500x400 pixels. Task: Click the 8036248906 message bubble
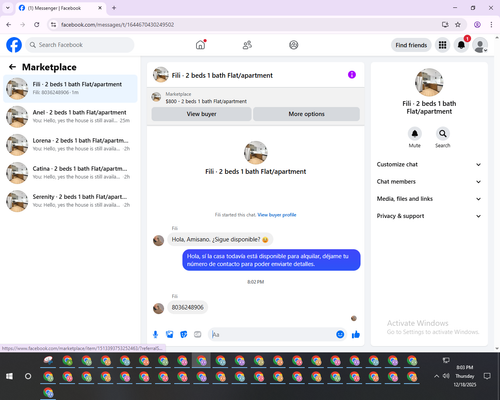[x=187, y=307]
